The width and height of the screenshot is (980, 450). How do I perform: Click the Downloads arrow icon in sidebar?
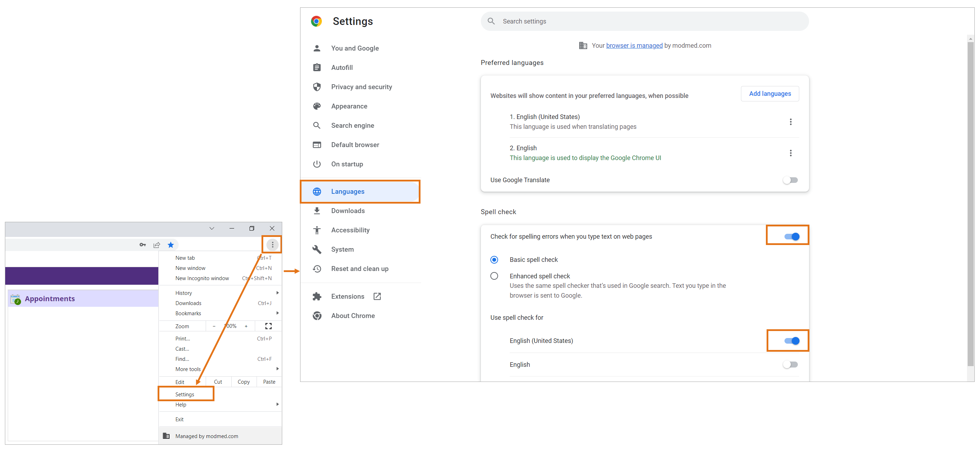coord(317,211)
